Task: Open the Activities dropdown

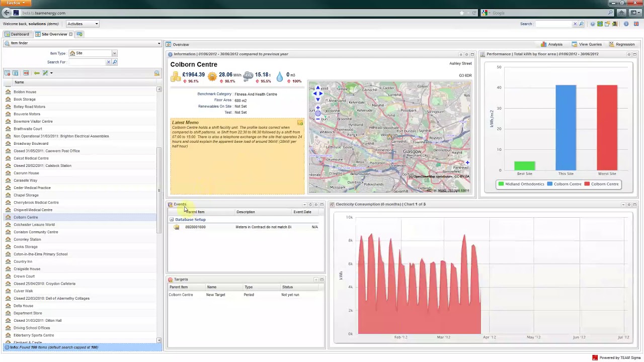Action: click(x=83, y=24)
